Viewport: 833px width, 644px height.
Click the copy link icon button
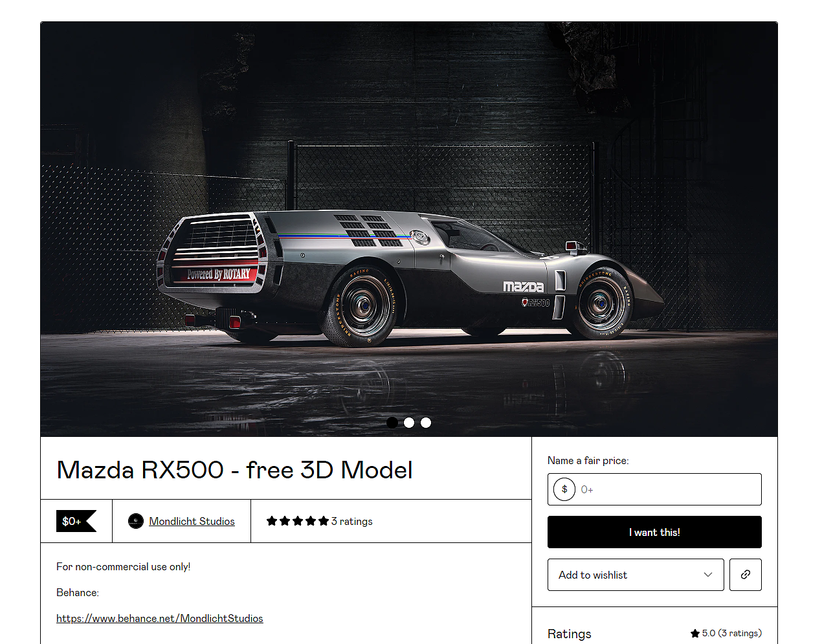(x=746, y=575)
